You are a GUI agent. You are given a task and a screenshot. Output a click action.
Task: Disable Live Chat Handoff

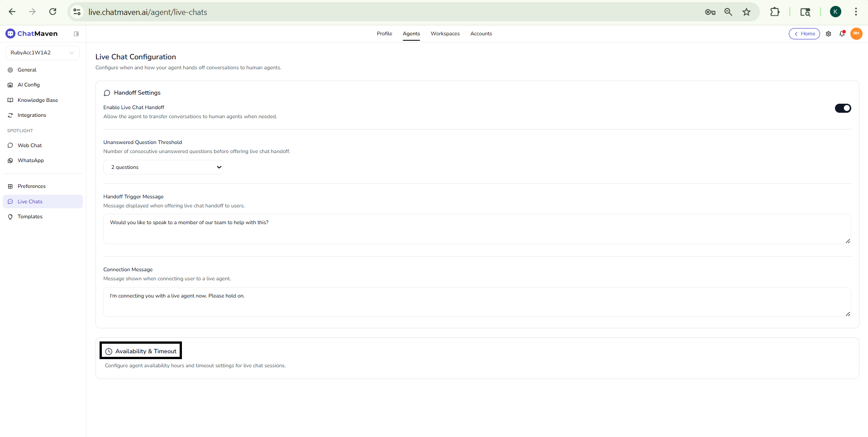843,108
